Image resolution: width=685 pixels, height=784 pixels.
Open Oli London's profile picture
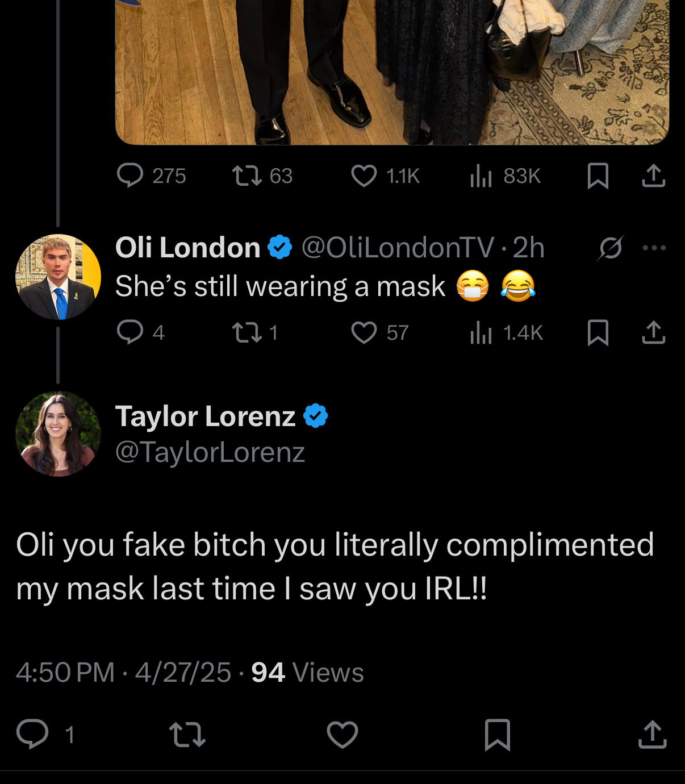tap(58, 277)
